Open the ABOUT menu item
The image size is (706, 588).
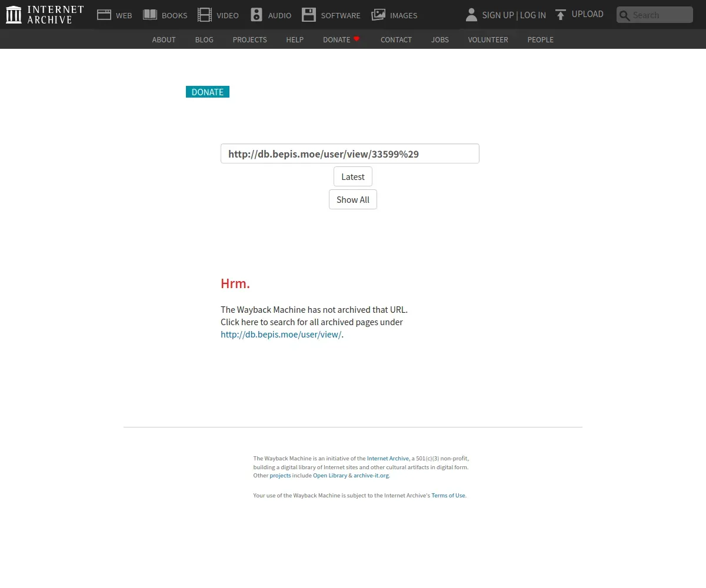pos(164,39)
